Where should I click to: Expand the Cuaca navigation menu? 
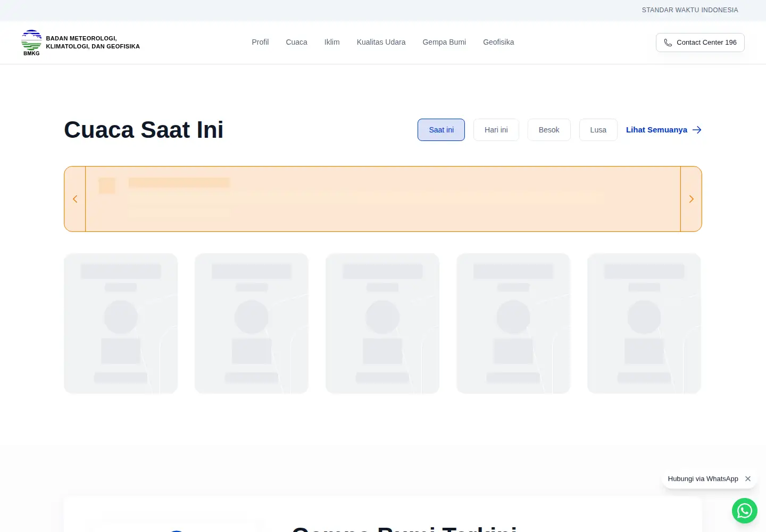coord(296,42)
